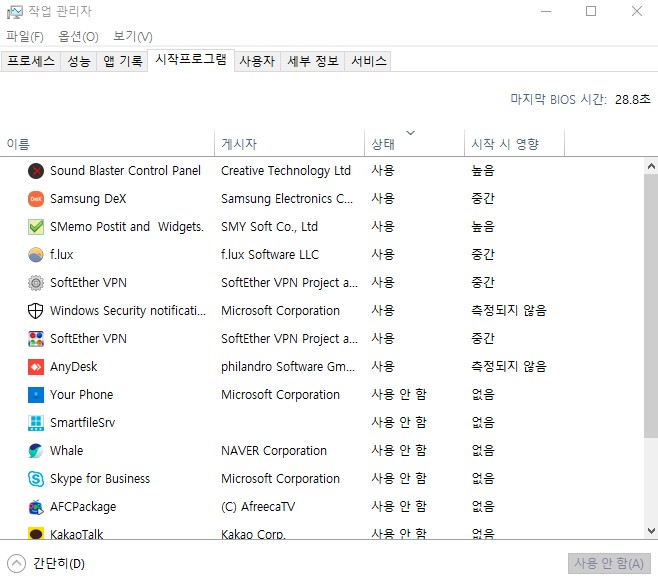This screenshot has width=658, height=585.
Task: Click the 사용 안 함(A) button
Action: (609, 564)
